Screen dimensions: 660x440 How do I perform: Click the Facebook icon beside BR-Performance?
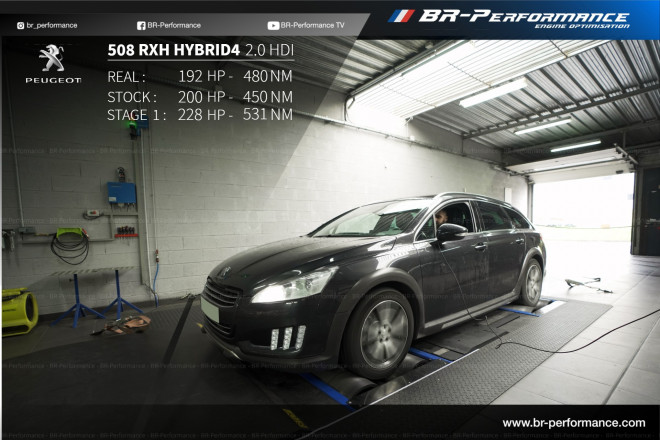[x=141, y=25]
